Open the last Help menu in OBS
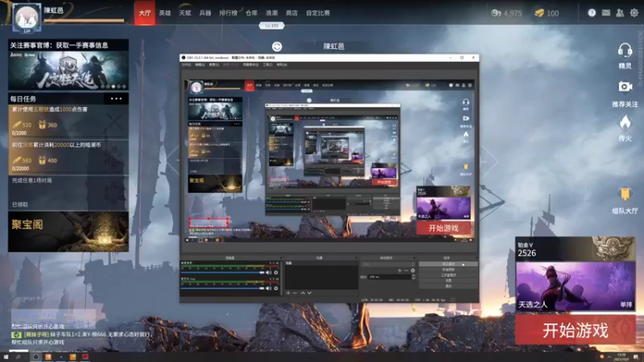 pos(281,65)
